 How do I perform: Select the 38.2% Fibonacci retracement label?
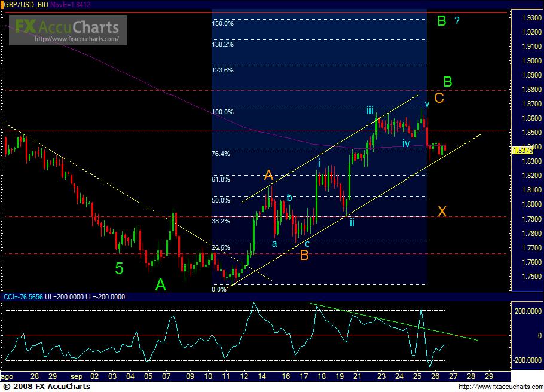(x=221, y=221)
